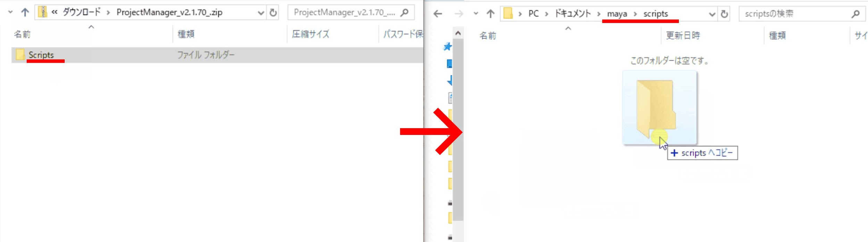The image size is (868, 242).
Task: Go forward in the scripts window
Action: tap(459, 14)
